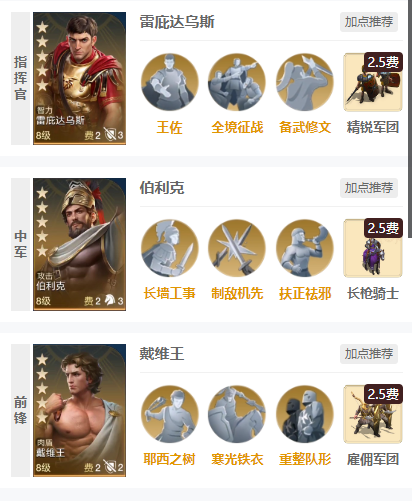Tap the 扶正祛邪 horn blower icon
The width and height of the screenshot is (412, 501).
click(x=305, y=248)
